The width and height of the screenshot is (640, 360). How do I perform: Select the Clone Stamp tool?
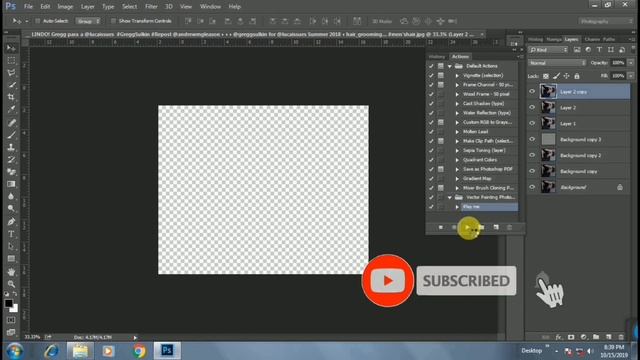pyautogui.click(x=11, y=147)
